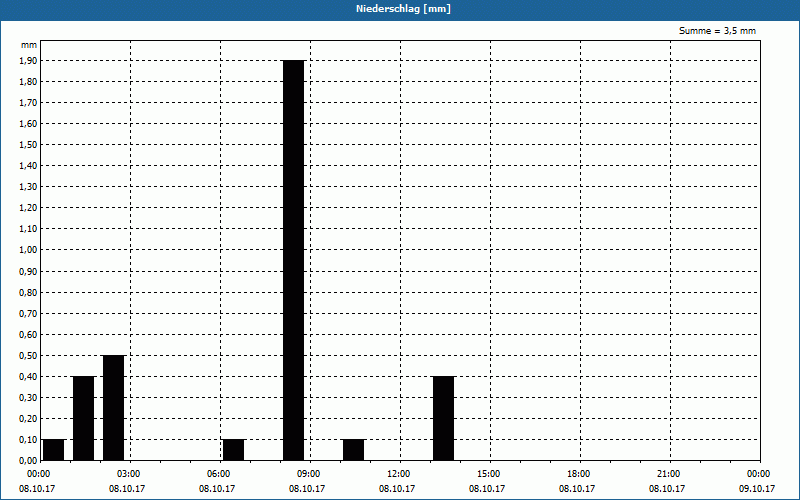Click the 08.10.17 date under 21:00

tap(667, 489)
